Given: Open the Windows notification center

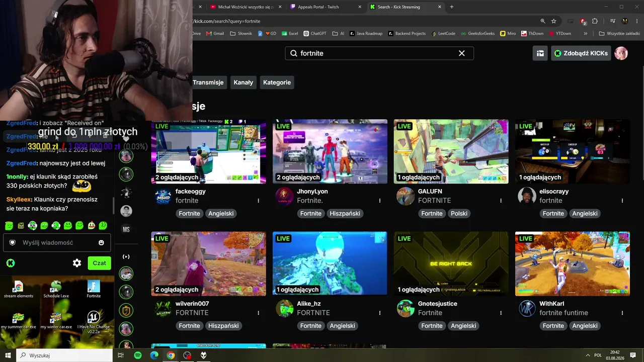Looking at the screenshot, I should (633, 355).
